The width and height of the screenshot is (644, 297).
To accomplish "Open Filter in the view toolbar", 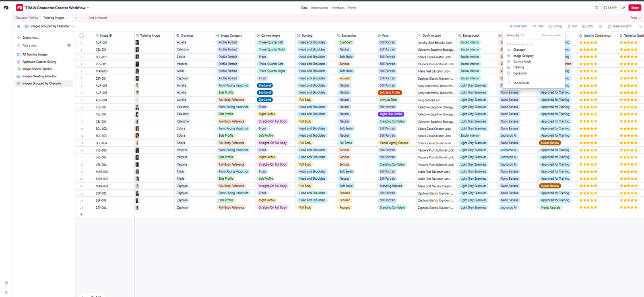I will click(539, 26).
